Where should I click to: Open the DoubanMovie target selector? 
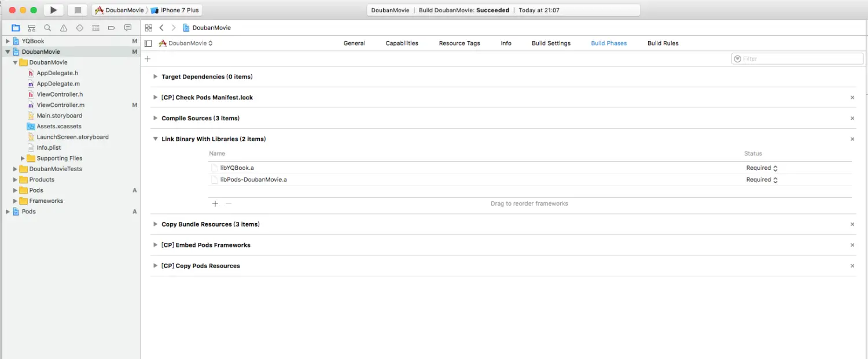[x=186, y=43]
